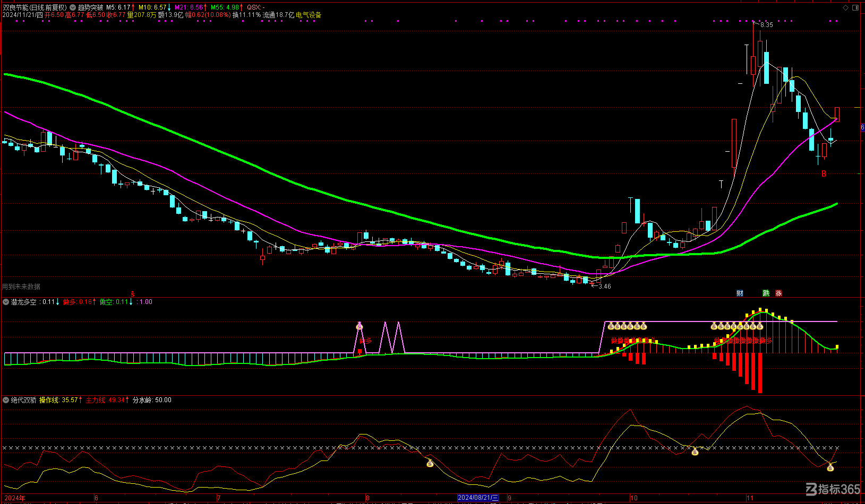
Task: Click the 换11.11% turnover readout
Action: (x=247, y=15)
